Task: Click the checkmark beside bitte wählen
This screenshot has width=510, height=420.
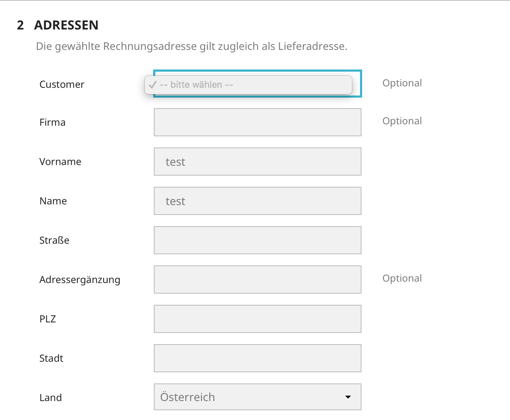Action: 152,85
